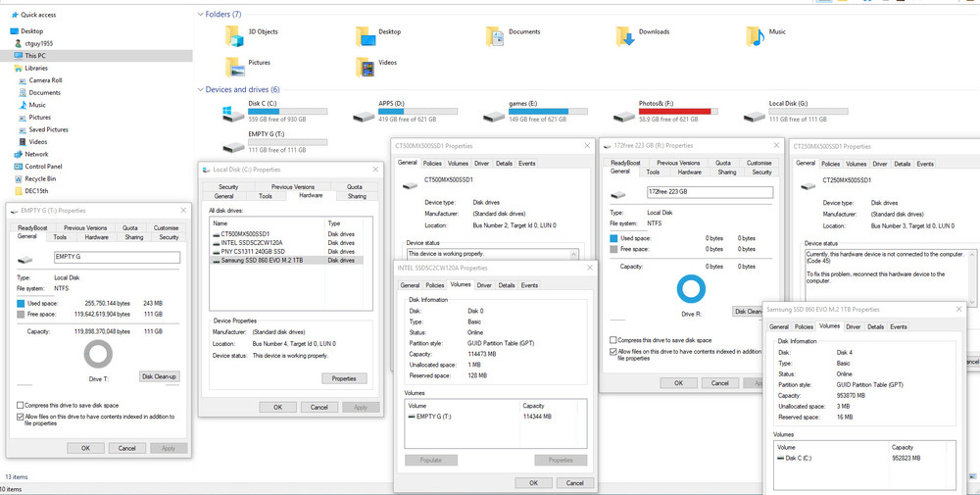Screen dimensions: 980x495
Task: Click Camera Roll library icon in sidebar
Action: click(24, 80)
